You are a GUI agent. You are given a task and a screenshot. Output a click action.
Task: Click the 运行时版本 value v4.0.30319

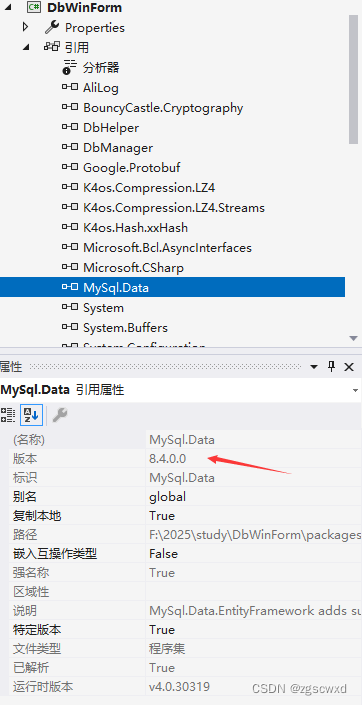[179, 687]
